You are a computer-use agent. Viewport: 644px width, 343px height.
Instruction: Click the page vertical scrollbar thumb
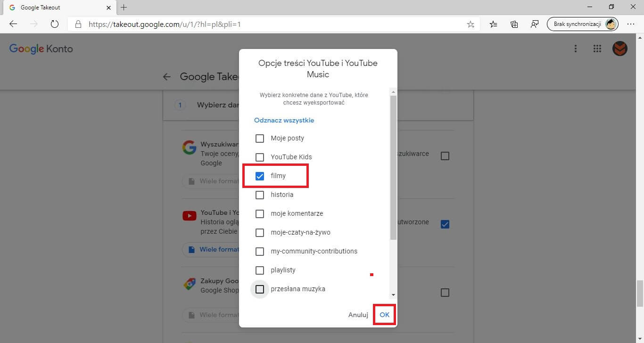click(x=640, y=293)
